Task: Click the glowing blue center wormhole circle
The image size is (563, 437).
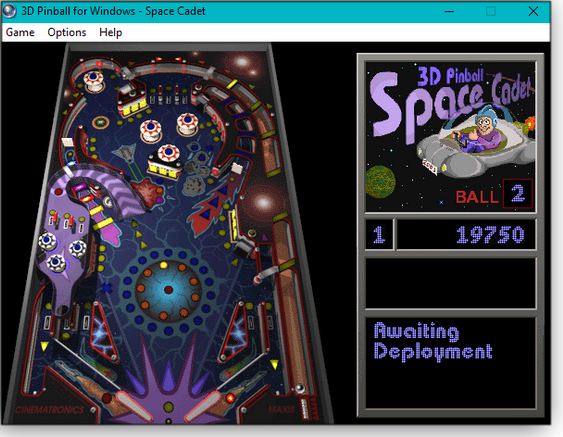Action: pos(168,289)
